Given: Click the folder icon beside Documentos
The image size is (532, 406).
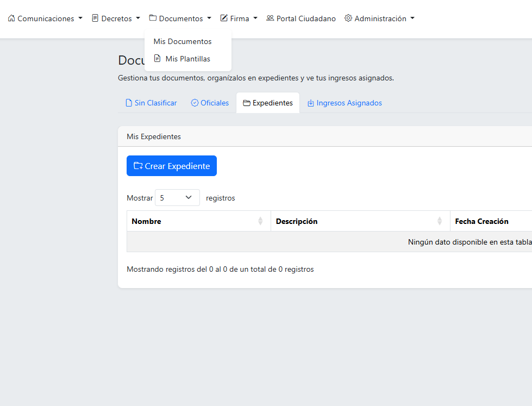Looking at the screenshot, I should click(x=153, y=18).
